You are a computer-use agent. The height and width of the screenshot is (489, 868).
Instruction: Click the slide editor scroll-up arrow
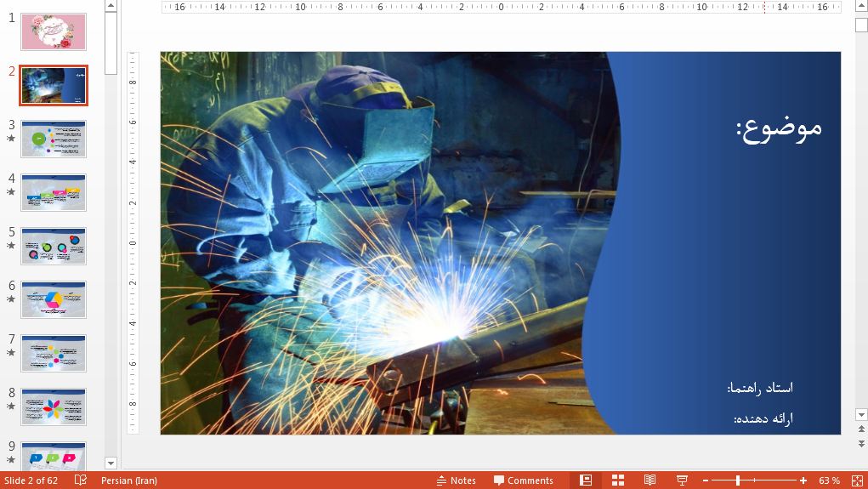tap(860, 7)
